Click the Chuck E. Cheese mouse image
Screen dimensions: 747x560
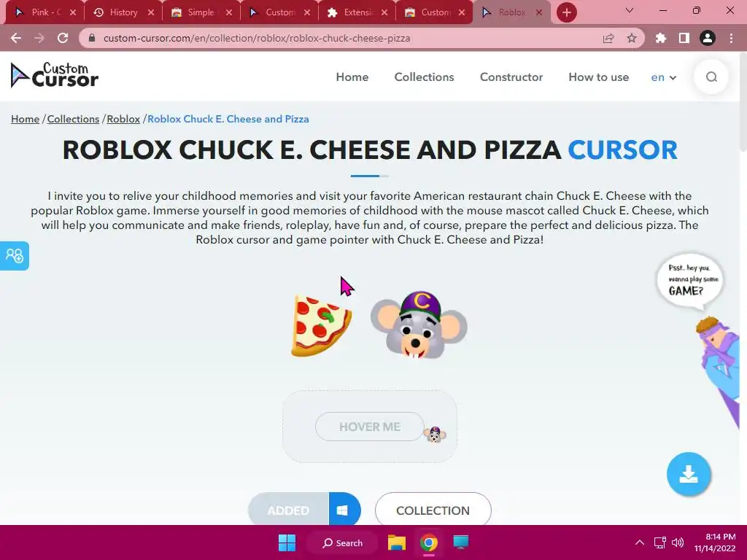pos(419,325)
